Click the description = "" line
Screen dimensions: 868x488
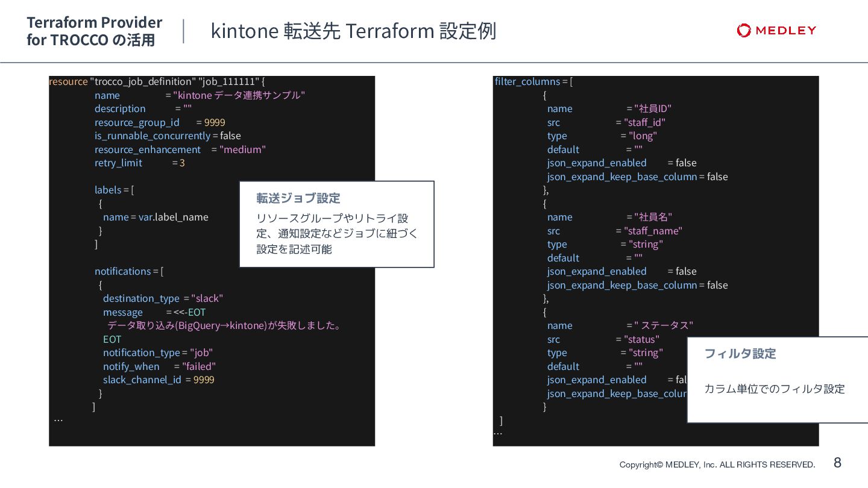143,108
